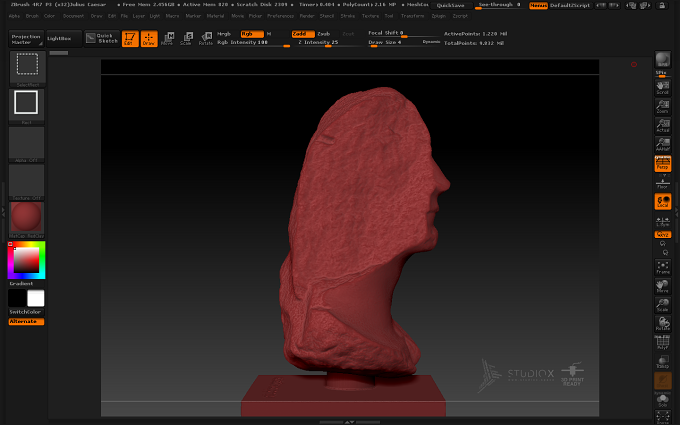Open the Rect stroke type selector
680x425 pixels.
26,107
